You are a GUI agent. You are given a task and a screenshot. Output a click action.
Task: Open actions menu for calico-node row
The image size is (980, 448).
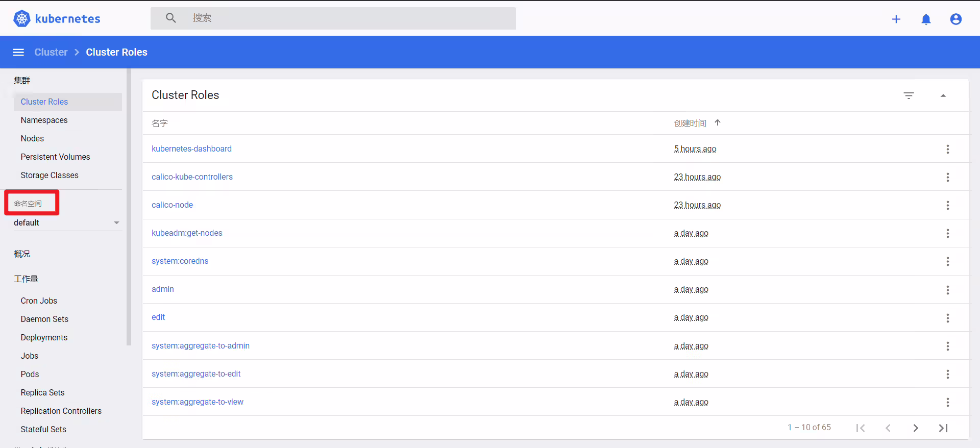coord(948,205)
